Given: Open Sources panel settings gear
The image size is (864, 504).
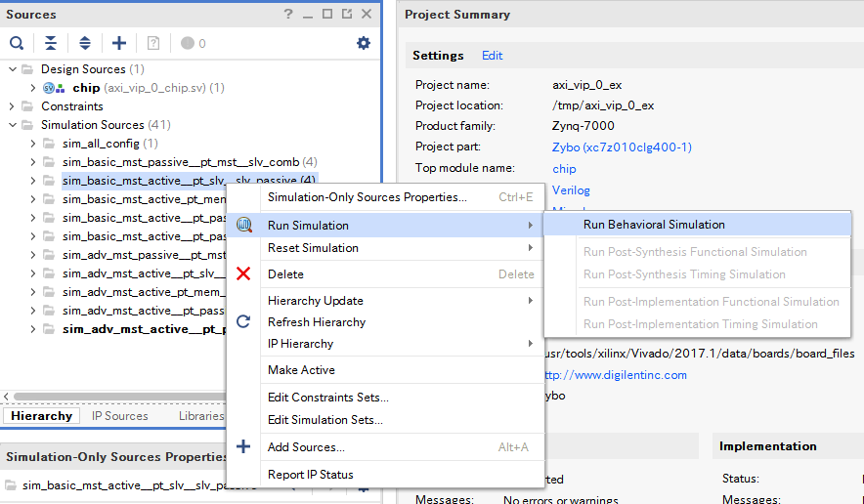Looking at the screenshot, I should pyautogui.click(x=364, y=43).
